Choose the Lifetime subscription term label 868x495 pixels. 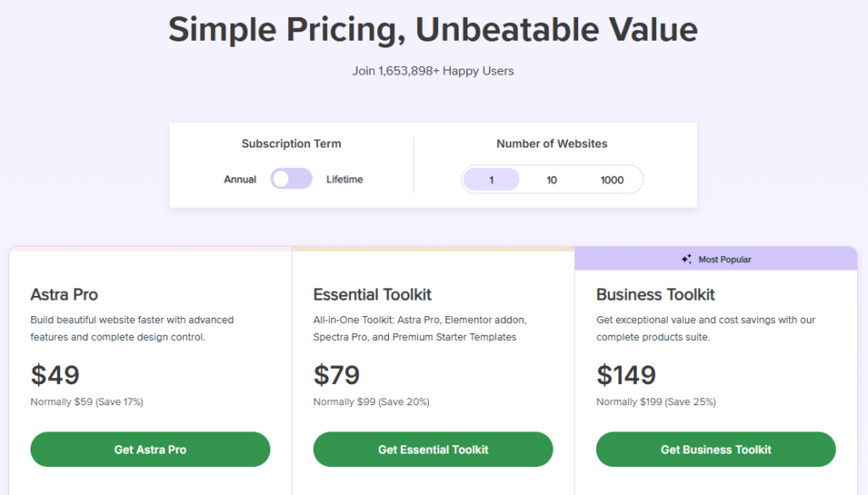(344, 180)
